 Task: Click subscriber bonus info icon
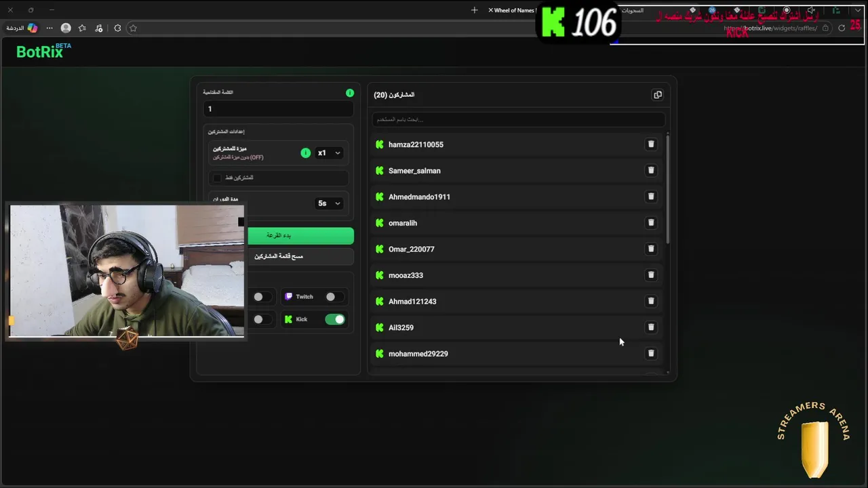pos(305,153)
